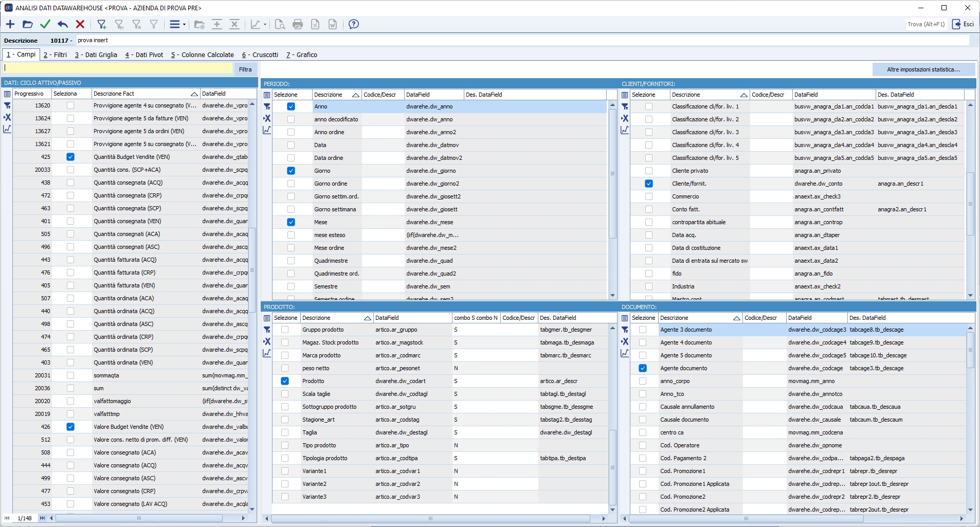Click the red X delete icon

[x=80, y=24]
